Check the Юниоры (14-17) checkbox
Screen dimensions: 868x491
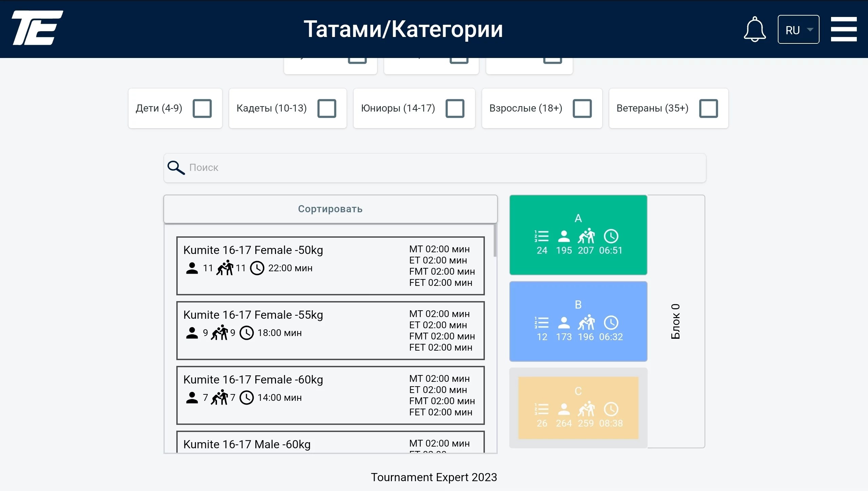click(455, 109)
